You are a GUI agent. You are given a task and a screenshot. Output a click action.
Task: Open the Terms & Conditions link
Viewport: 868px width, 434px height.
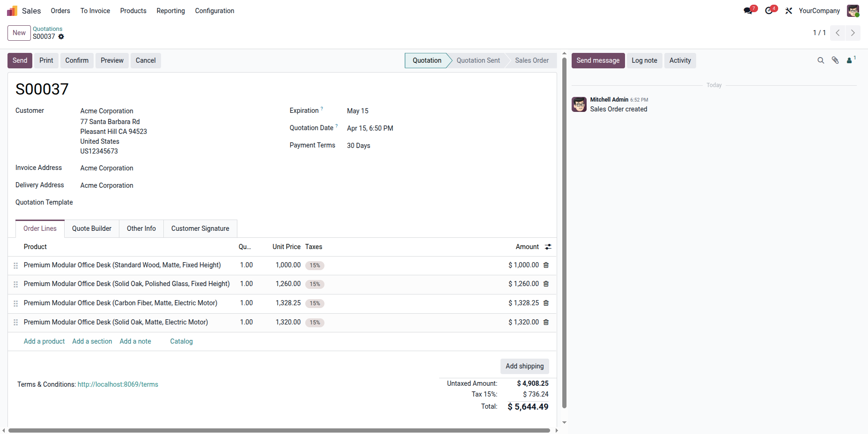(118, 384)
